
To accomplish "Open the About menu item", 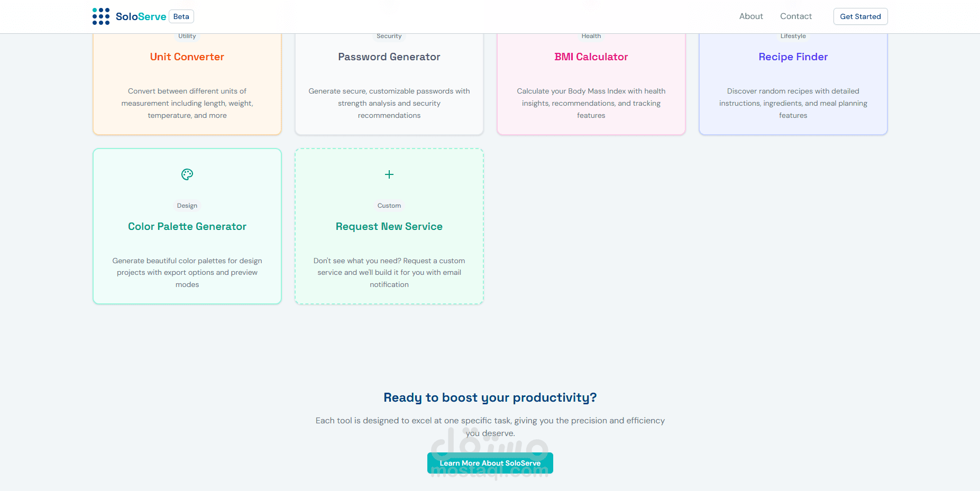I will tap(751, 16).
